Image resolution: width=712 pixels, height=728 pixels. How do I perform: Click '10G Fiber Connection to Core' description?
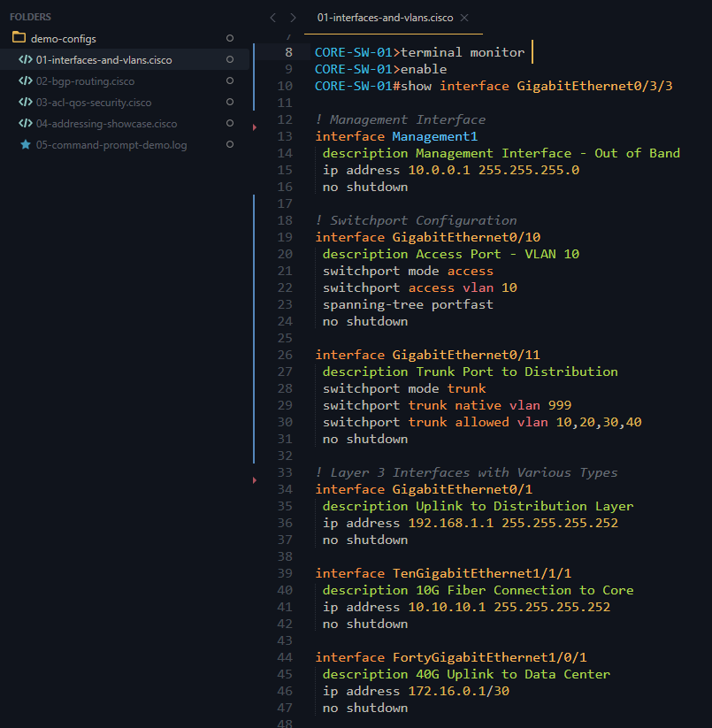[x=524, y=590]
